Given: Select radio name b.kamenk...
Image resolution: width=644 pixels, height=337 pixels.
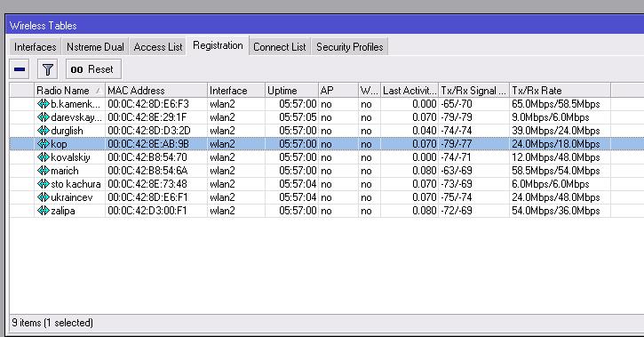Looking at the screenshot, I should 76,104.
